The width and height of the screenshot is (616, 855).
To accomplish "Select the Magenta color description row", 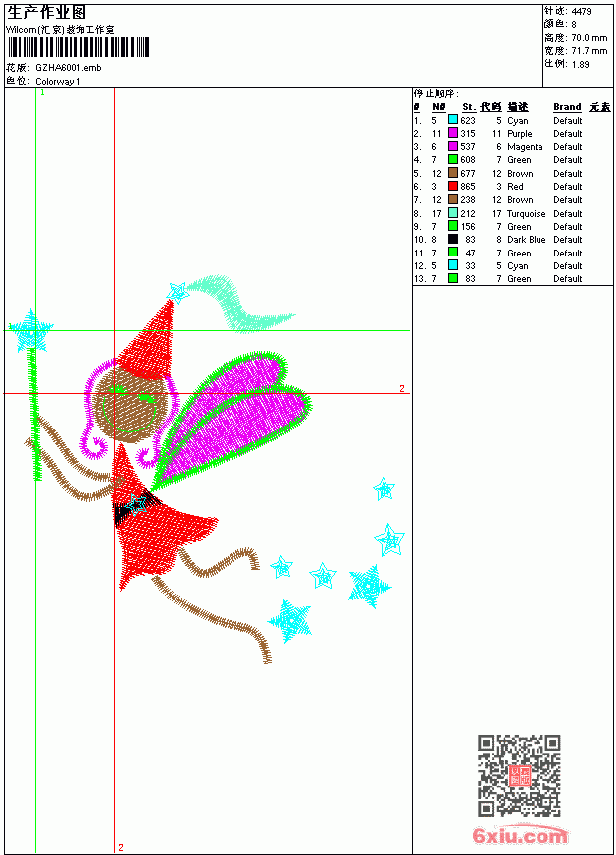I will (513, 147).
